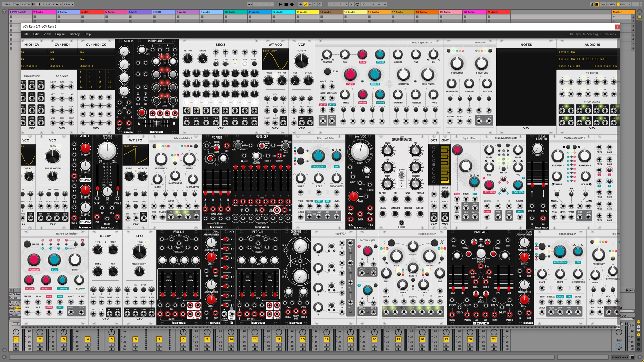Mute track 5 with activator button

pos(111,339)
